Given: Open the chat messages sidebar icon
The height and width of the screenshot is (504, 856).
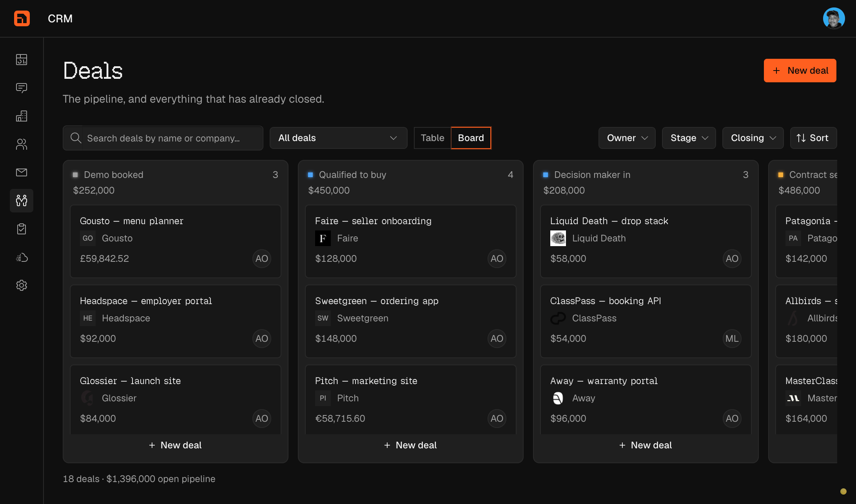Looking at the screenshot, I should [22, 88].
